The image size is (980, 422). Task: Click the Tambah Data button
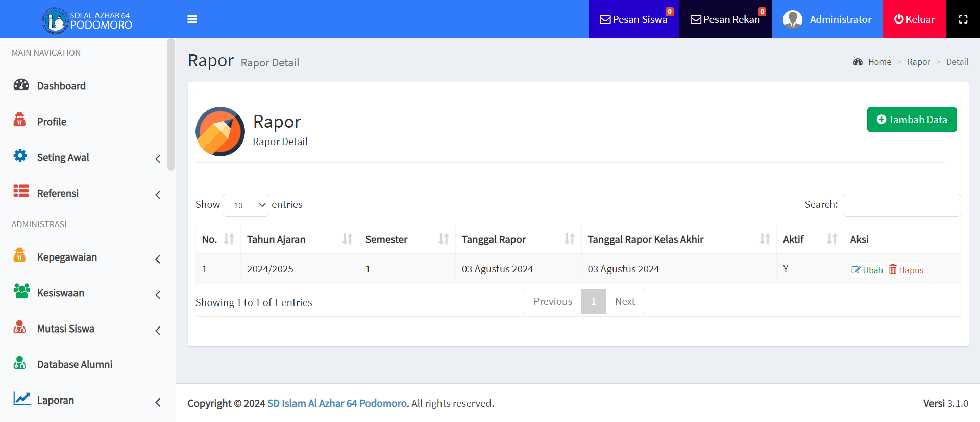coord(912,120)
